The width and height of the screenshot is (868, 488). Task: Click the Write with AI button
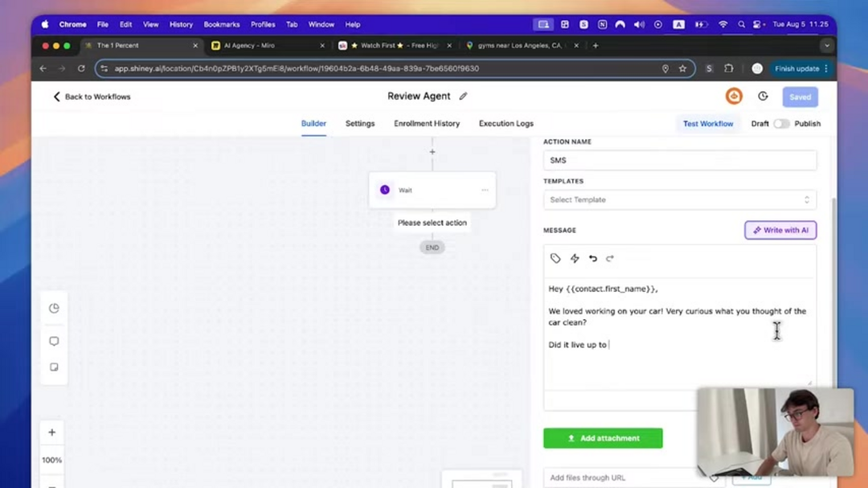point(780,230)
